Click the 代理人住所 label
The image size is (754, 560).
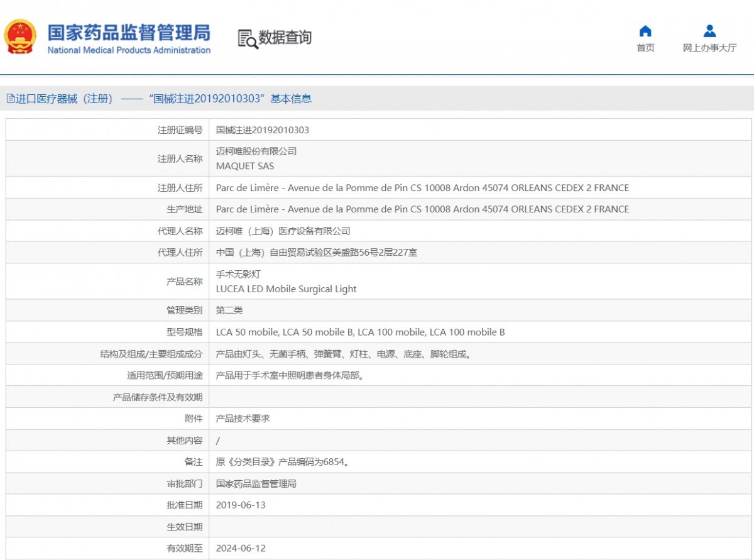coord(180,253)
